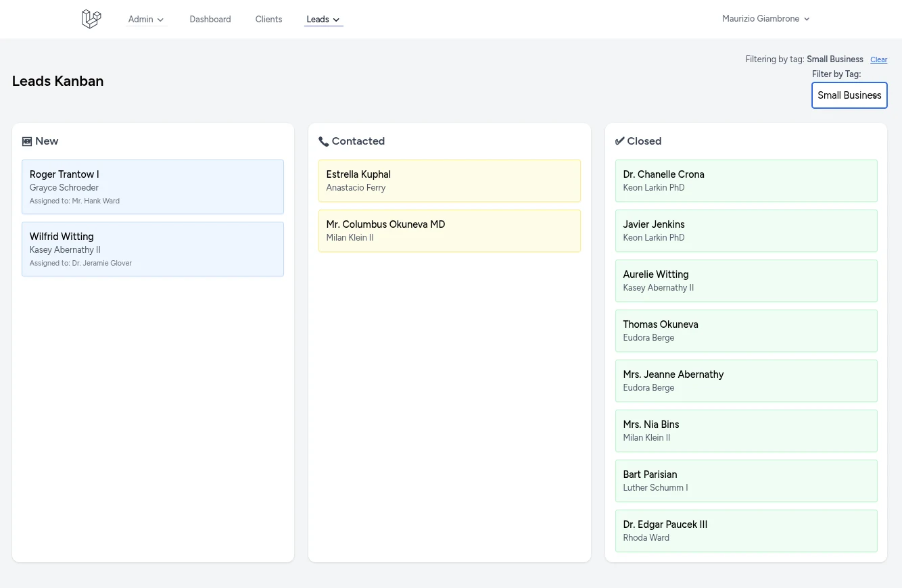Screen dimensions: 902x588
Task: Open the Filter by Tag select box
Action: coord(849,95)
